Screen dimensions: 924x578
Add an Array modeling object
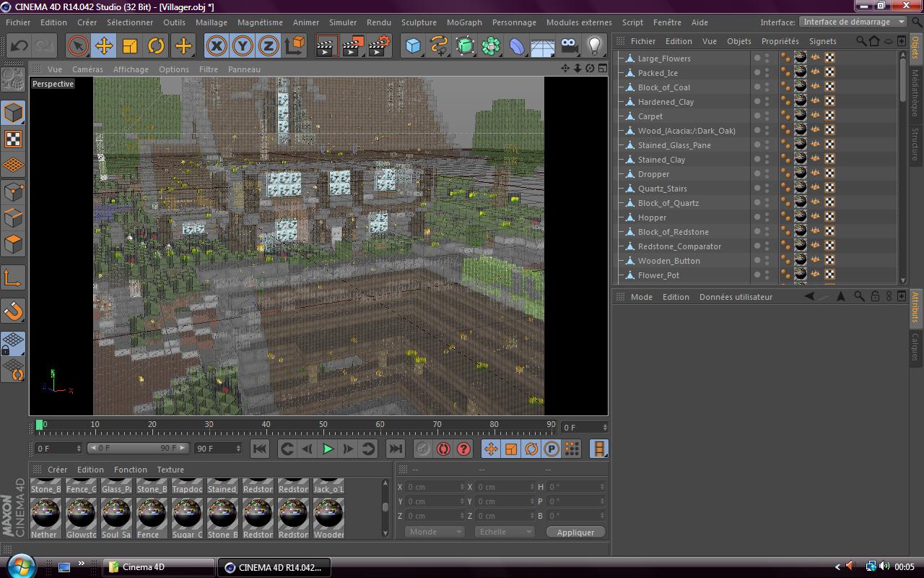click(491, 46)
